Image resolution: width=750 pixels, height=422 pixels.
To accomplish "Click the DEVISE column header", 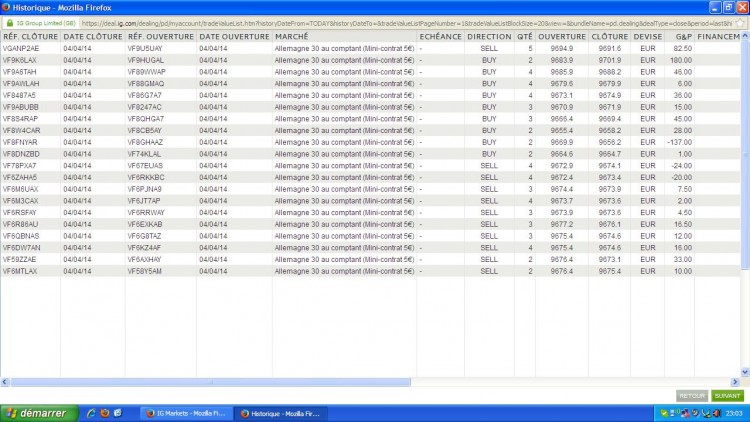I will click(648, 36).
